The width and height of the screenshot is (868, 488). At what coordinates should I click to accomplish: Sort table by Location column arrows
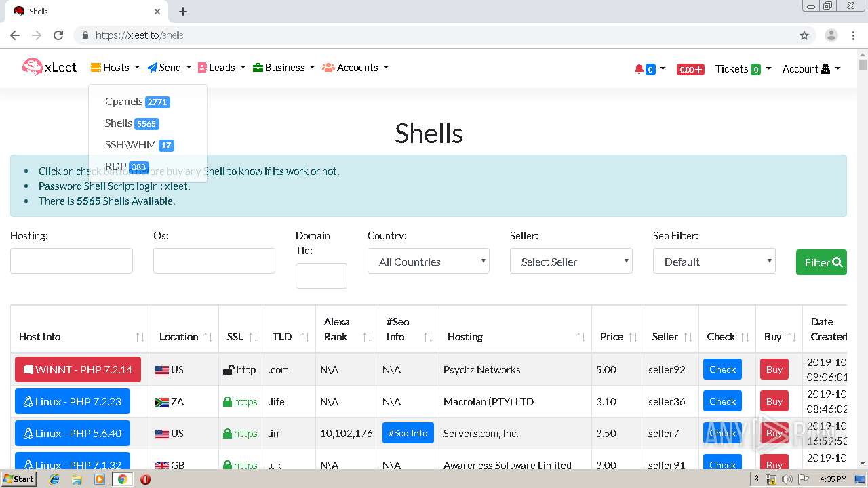pos(208,337)
